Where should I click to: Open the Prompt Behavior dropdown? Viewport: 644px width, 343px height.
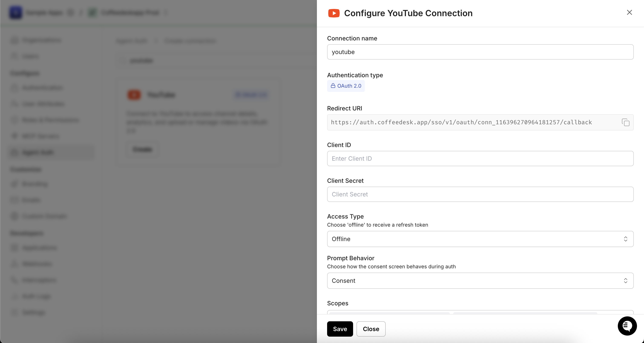480,280
